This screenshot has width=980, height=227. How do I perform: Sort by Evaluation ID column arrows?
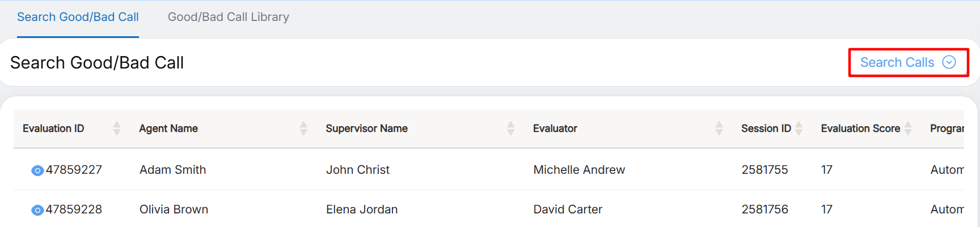pyautogui.click(x=117, y=129)
